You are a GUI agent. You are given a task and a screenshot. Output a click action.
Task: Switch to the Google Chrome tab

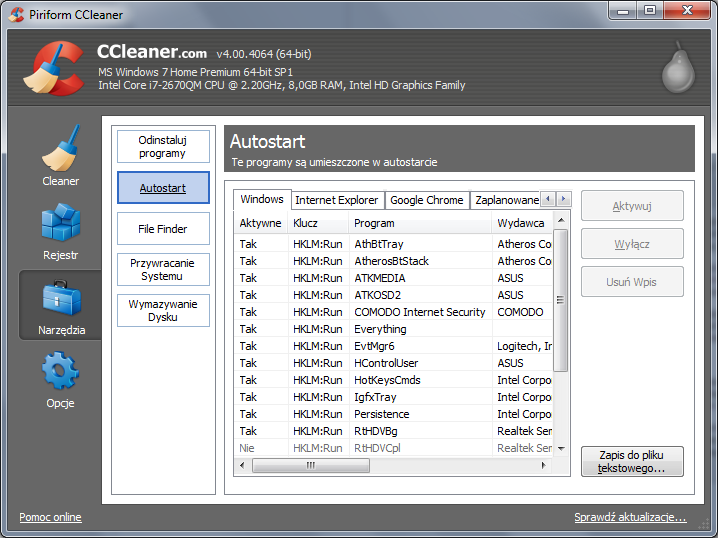pos(427,200)
